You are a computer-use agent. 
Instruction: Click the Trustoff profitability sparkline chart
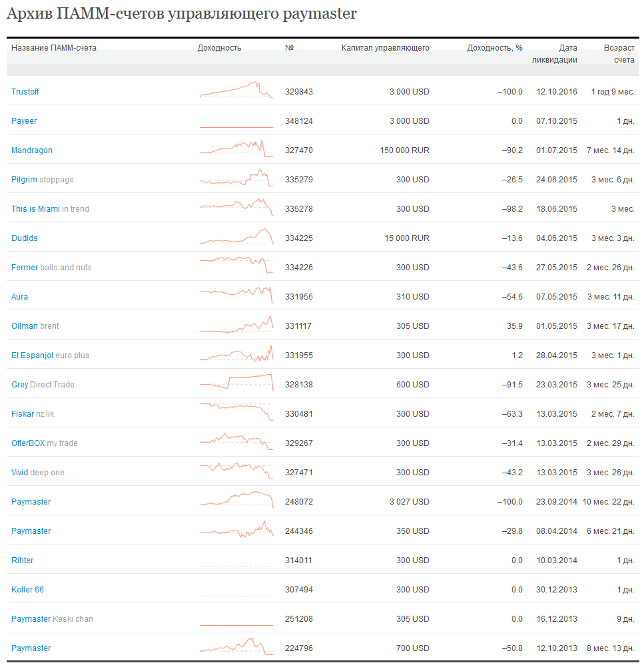coord(236,91)
